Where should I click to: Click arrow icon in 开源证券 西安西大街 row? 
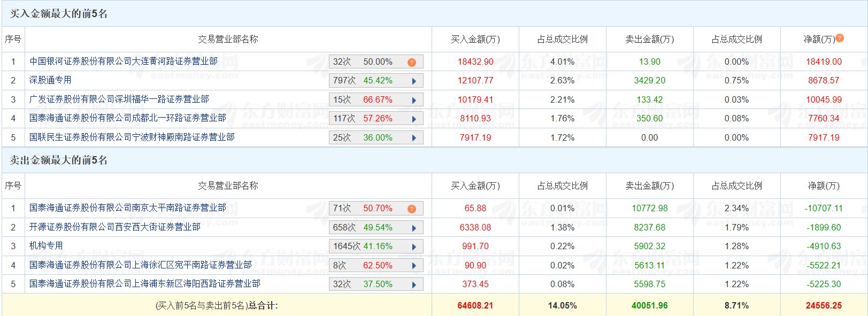tap(414, 228)
